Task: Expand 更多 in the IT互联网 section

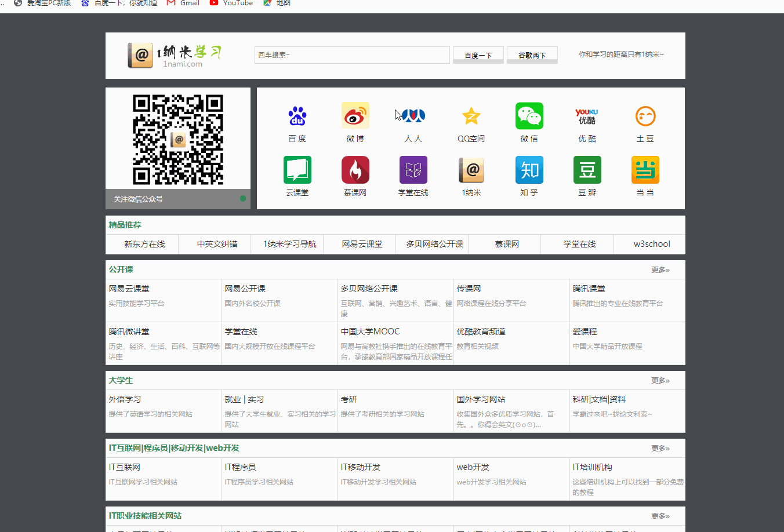Action: pyautogui.click(x=660, y=449)
